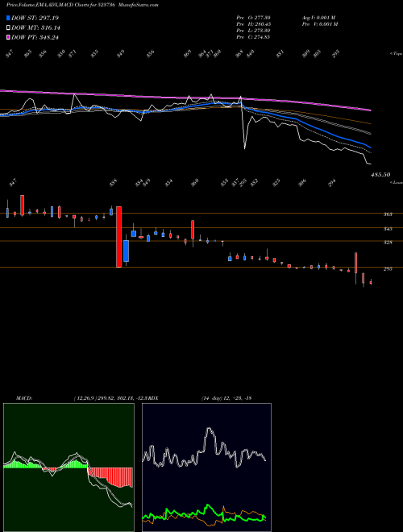This screenshot has width=403, height=532.
Task: Click the 'Pre C: 274.85' close value
Action: (253, 37)
